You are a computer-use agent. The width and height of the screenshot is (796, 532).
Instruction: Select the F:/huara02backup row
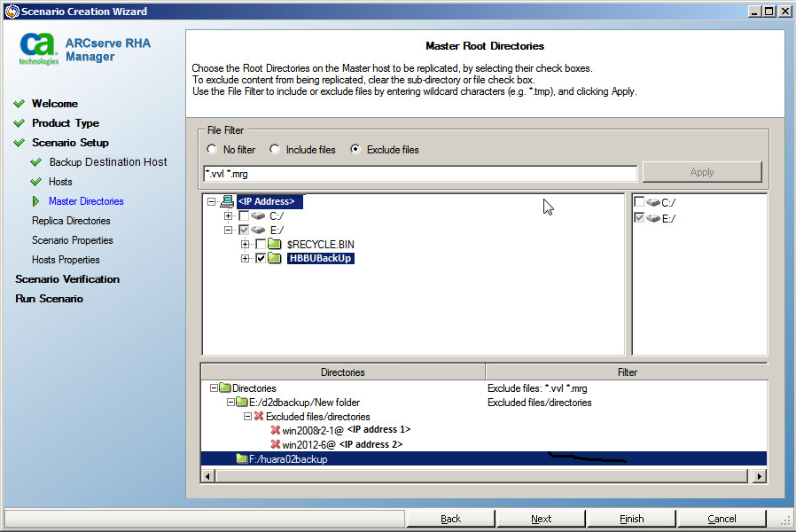click(x=484, y=459)
